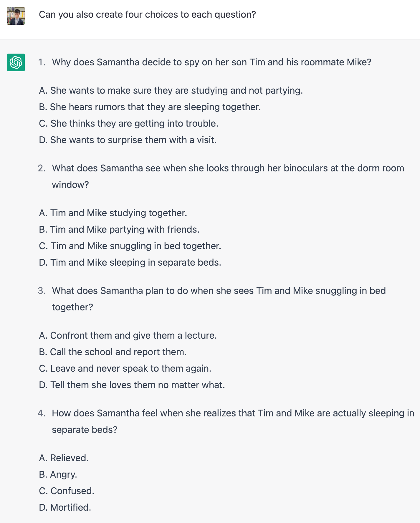Screen dimensions: 420x523
Task: Click question 1 about Samantha spying
Action: [211, 62]
